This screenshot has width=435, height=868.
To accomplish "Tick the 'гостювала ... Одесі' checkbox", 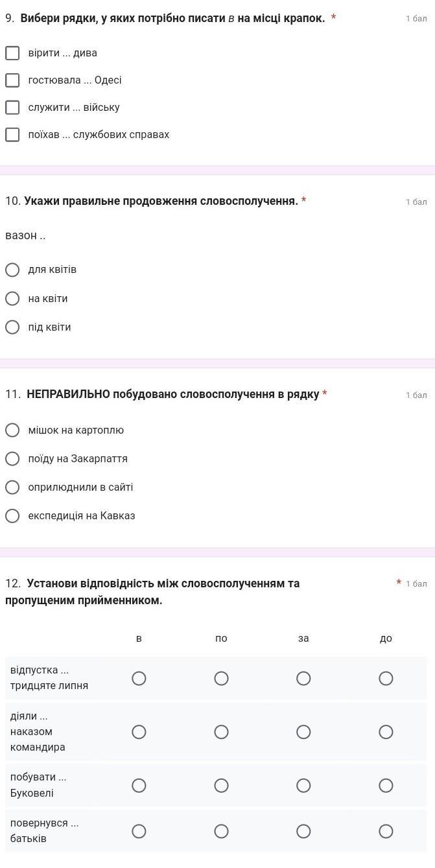I will tap(12, 80).
